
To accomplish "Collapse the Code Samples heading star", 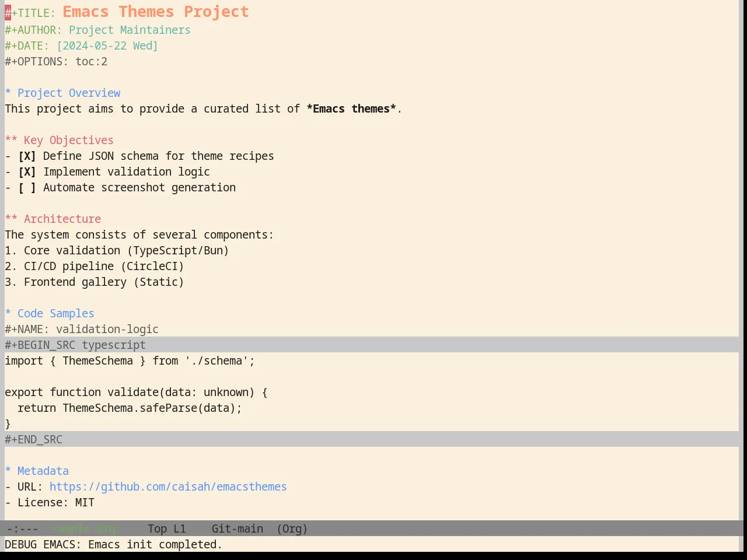I will [x=8, y=314].
